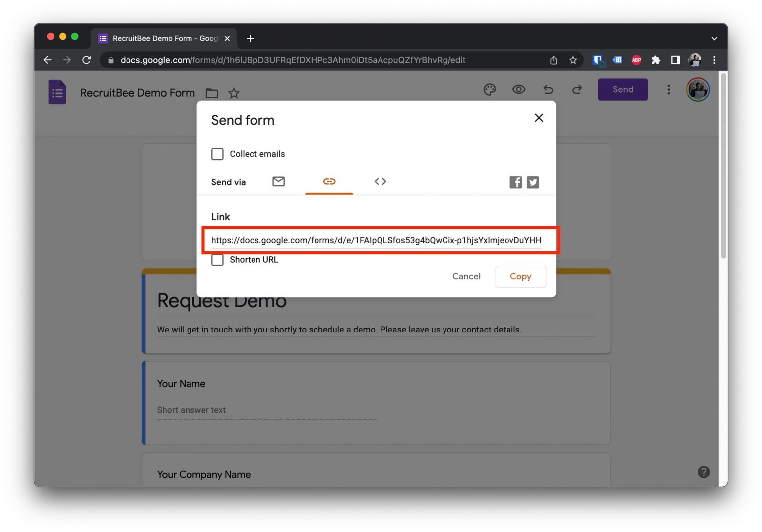Move form to folder icon
This screenshot has height=532, width=762.
(212, 93)
